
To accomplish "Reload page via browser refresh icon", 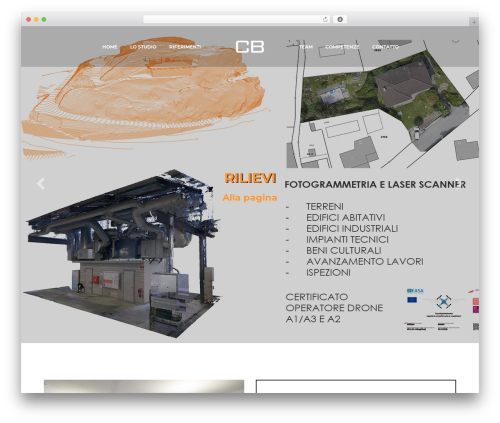I will pyautogui.click(x=325, y=20).
